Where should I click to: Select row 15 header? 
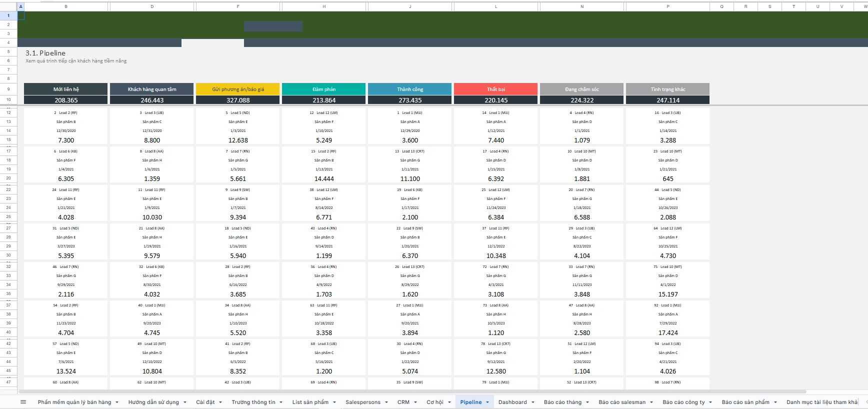(x=8, y=140)
